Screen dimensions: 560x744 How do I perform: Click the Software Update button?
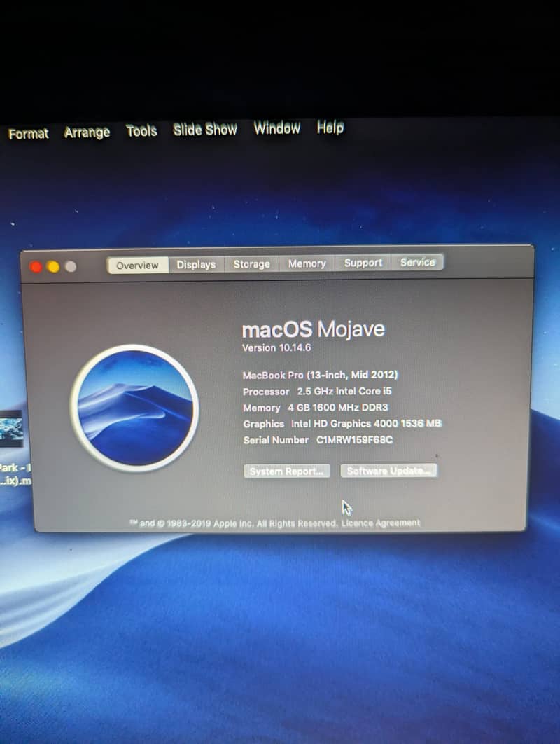click(388, 471)
